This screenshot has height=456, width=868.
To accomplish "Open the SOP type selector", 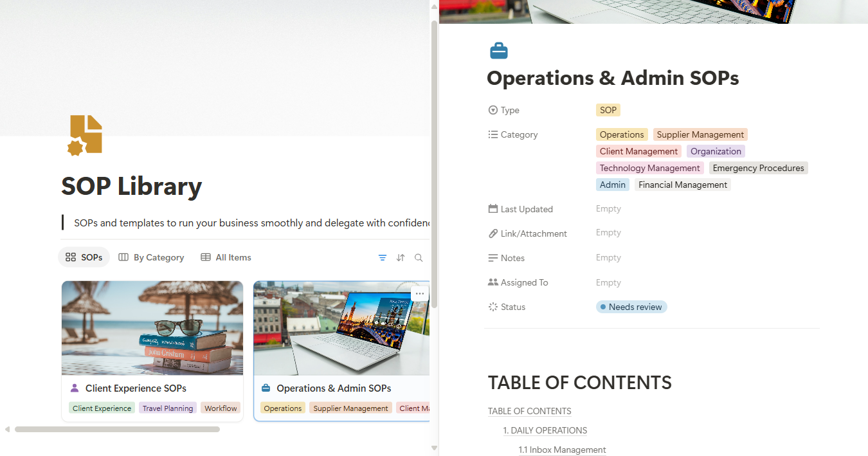I will (608, 111).
